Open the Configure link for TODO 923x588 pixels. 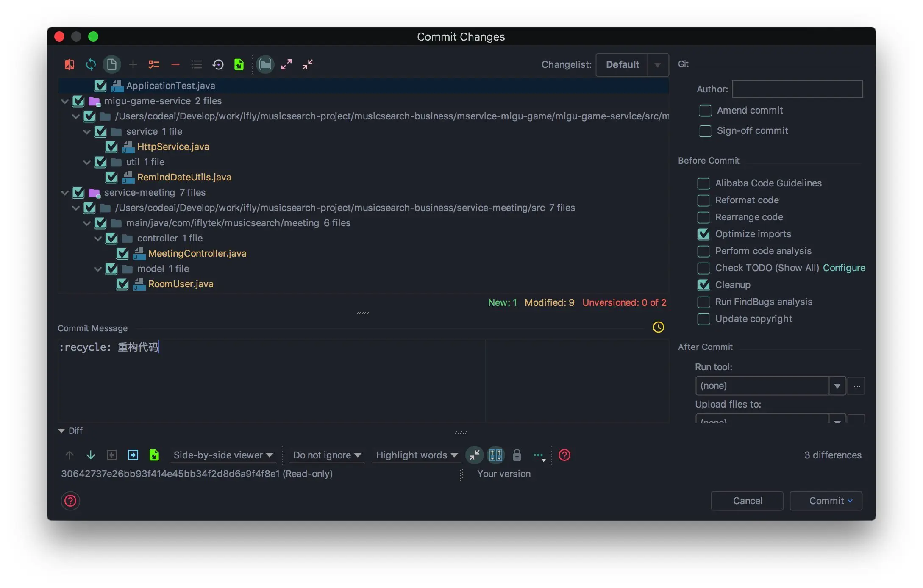click(x=844, y=268)
